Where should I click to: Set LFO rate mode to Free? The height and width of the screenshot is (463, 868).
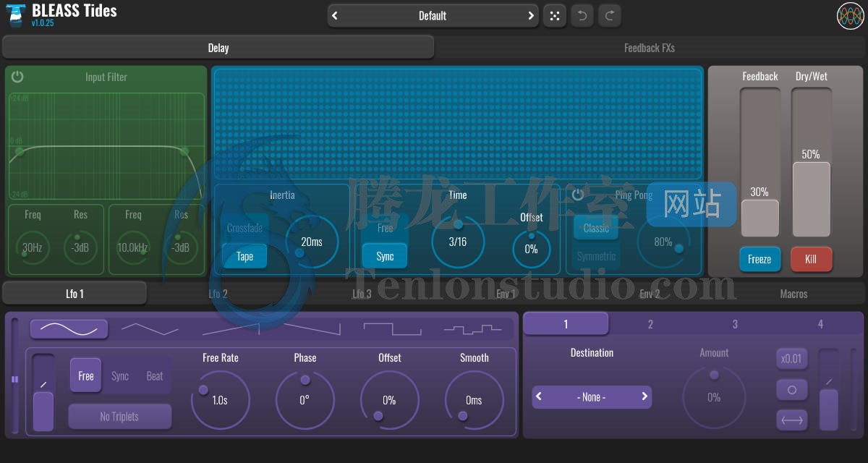[x=86, y=375]
